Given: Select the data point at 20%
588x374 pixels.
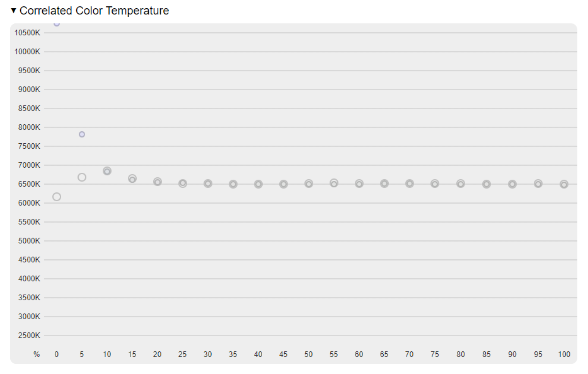Looking at the screenshot, I should pyautogui.click(x=158, y=182).
